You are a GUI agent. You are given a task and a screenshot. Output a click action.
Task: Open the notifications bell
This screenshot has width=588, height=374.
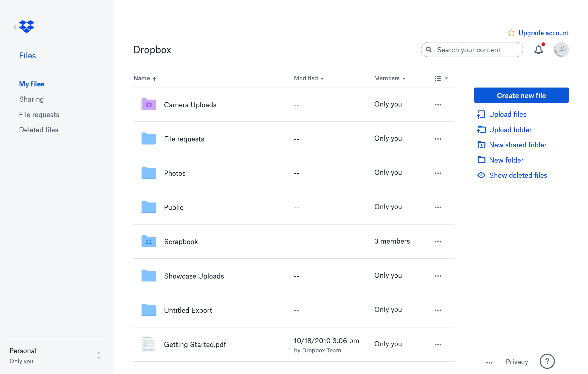[538, 49]
